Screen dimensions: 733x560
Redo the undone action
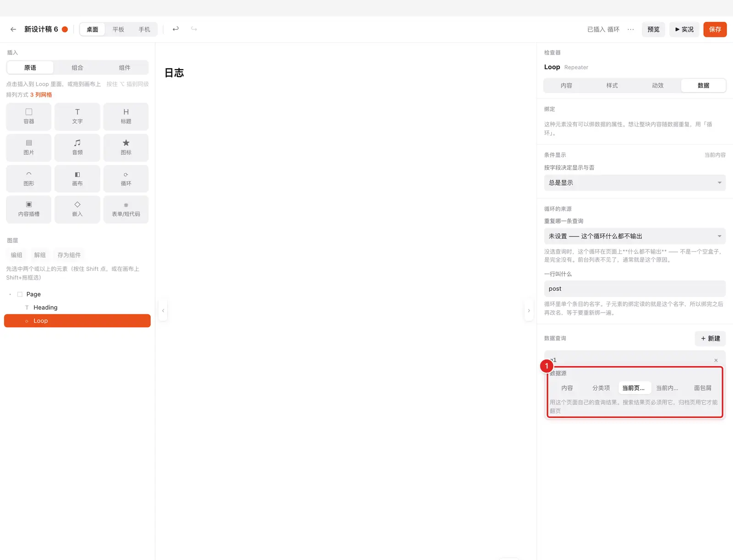pos(194,29)
